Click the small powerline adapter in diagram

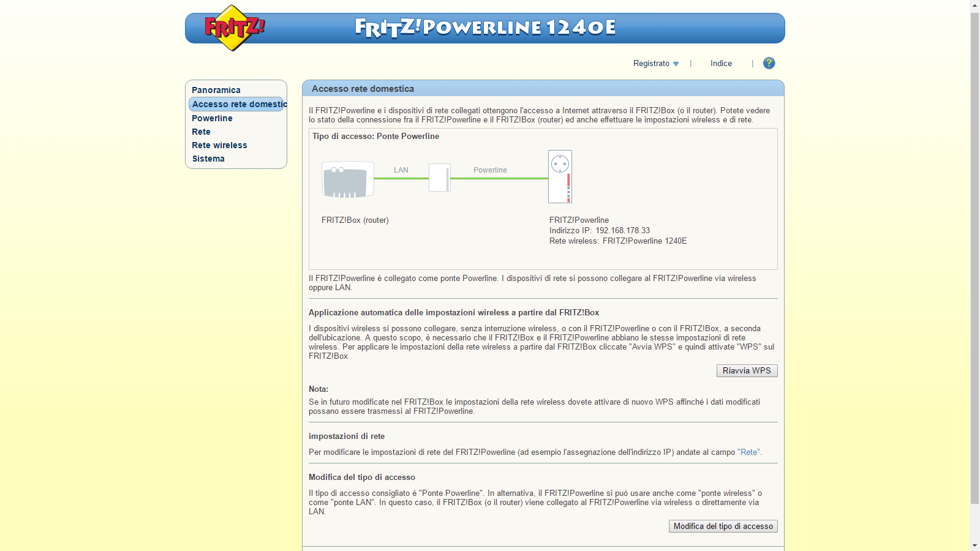pyautogui.click(x=439, y=178)
